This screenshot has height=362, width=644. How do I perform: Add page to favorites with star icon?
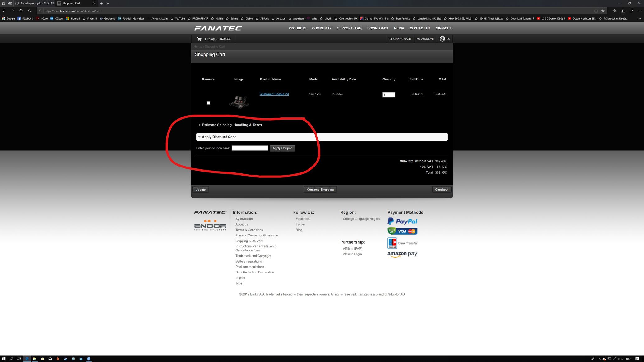tap(603, 11)
